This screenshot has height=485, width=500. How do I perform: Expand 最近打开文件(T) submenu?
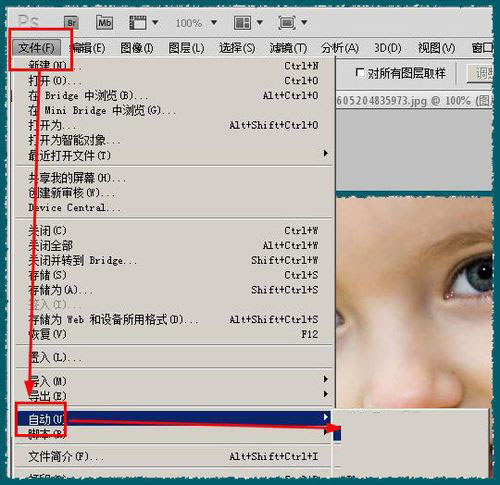tap(174, 155)
